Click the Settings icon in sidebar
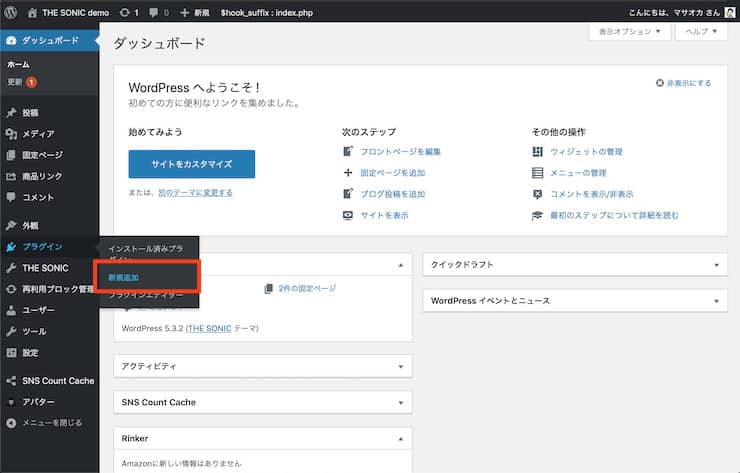The image size is (740, 473). coord(11,353)
